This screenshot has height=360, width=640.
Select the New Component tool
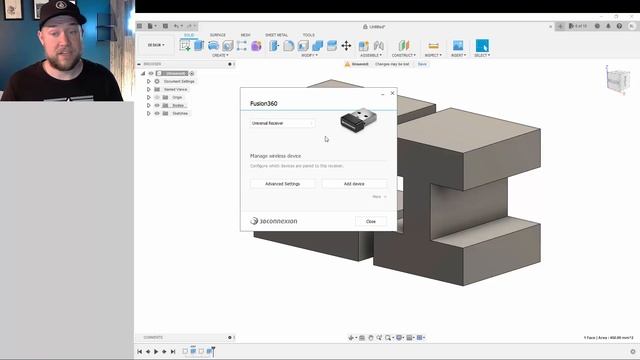point(364,46)
